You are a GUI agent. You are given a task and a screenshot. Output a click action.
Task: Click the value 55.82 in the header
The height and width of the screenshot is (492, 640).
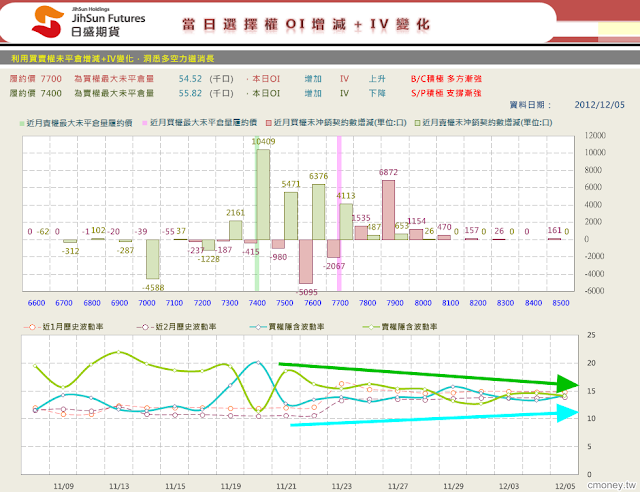(190, 94)
